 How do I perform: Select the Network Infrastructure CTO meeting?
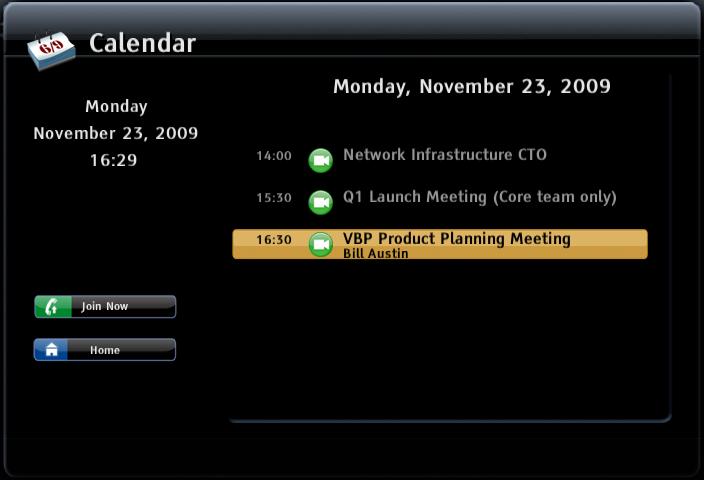point(444,155)
